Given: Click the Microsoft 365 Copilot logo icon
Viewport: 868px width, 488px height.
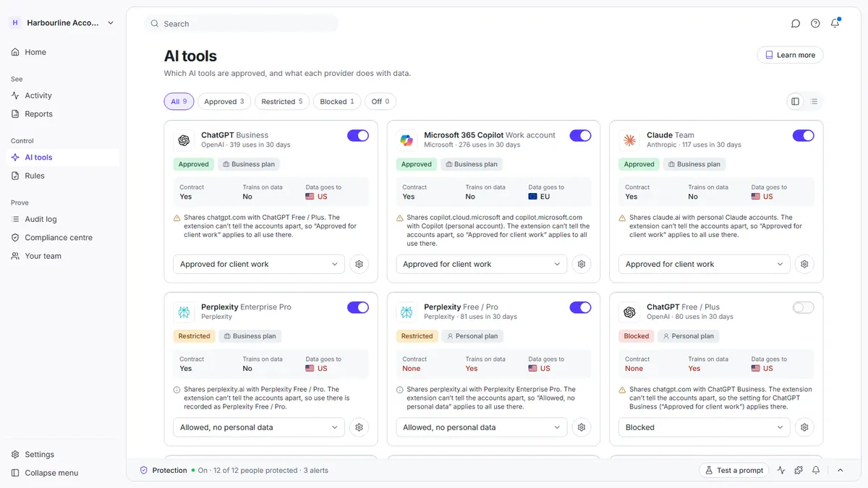Looking at the screenshot, I should coord(407,140).
